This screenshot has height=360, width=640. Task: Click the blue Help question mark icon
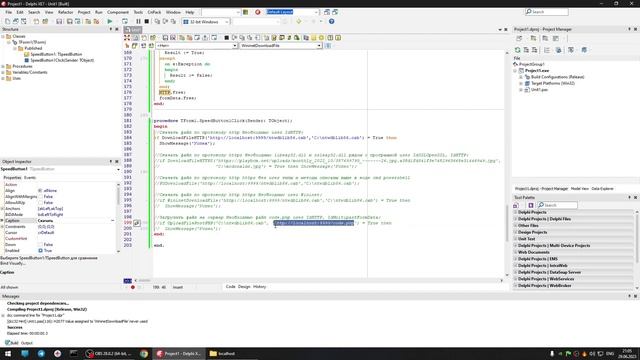pyautogui.click(x=331, y=21)
